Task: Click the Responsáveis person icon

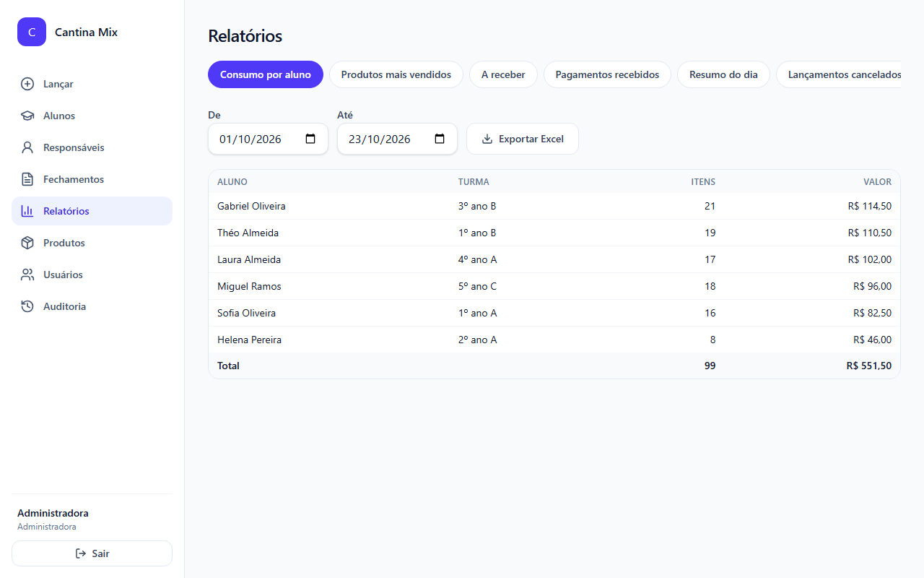Action: (27, 147)
